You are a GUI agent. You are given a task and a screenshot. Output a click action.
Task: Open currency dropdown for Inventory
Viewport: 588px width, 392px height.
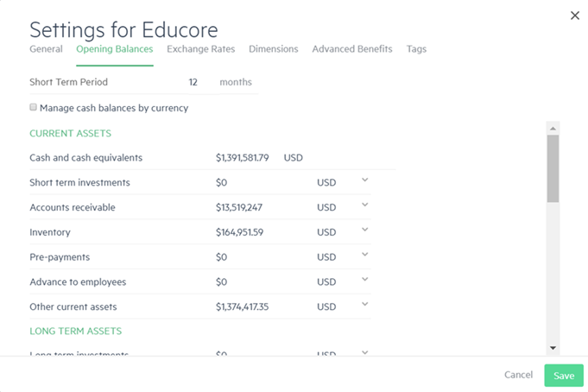click(364, 230)
